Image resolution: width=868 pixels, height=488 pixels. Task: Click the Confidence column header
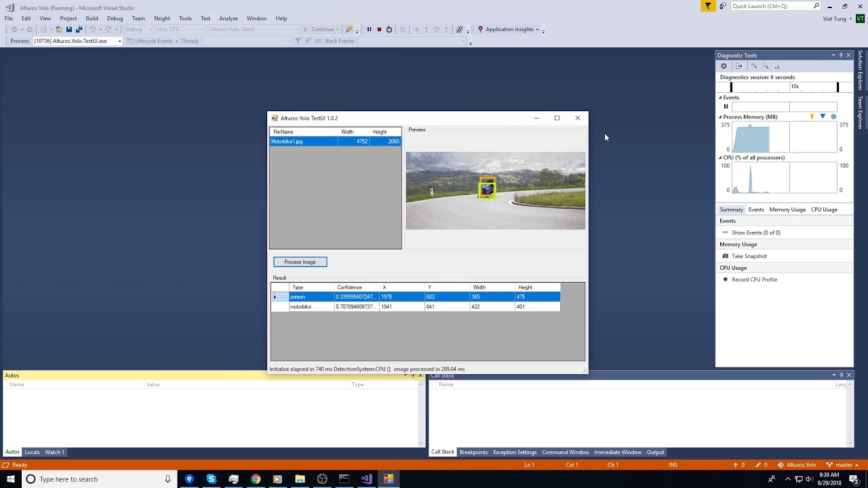coord(357,287)
